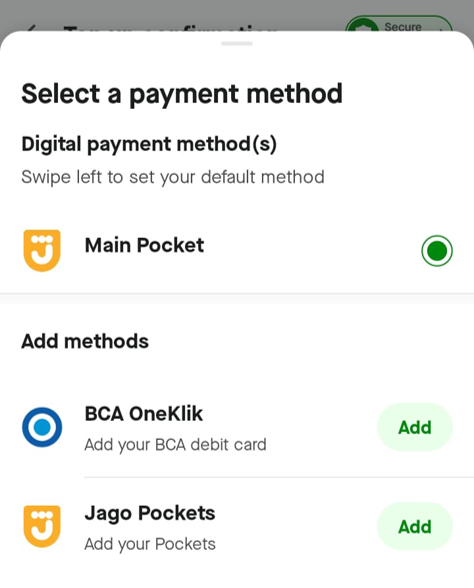Tap the 'Select a payment method' heading
Image resolution: width=474 pixels, height=588 pixels.
click(x=182, y=94)
